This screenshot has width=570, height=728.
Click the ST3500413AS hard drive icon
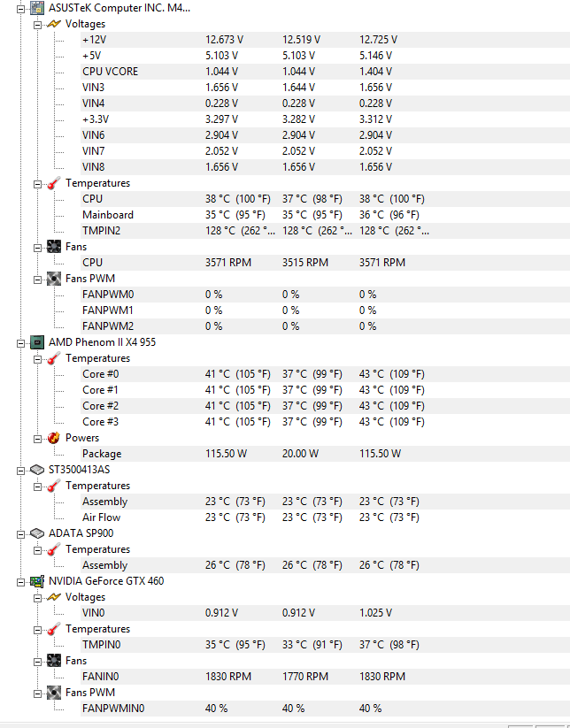click(37, 470)
